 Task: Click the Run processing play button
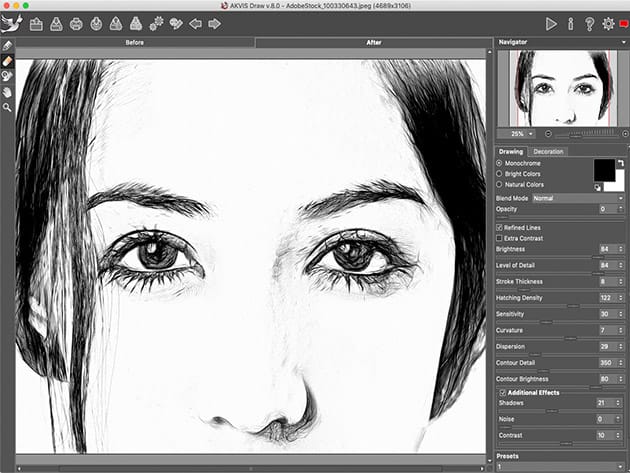pos(551,23)
